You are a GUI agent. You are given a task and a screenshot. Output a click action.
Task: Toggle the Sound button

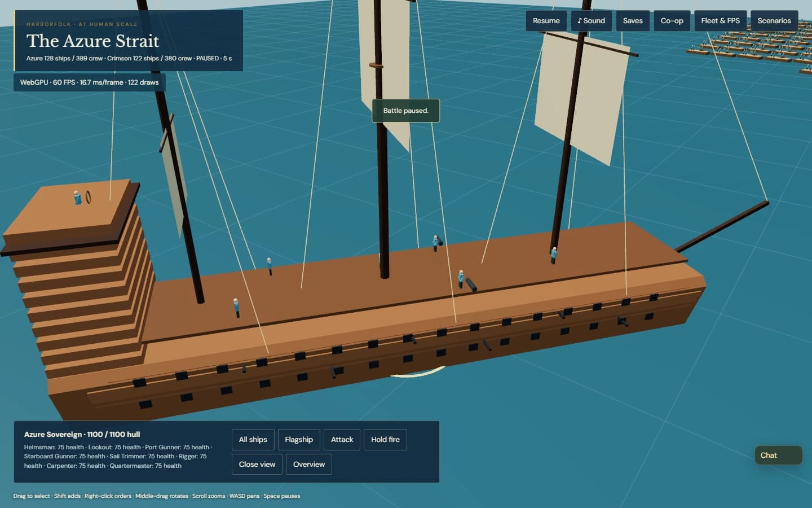click(591, 21)
